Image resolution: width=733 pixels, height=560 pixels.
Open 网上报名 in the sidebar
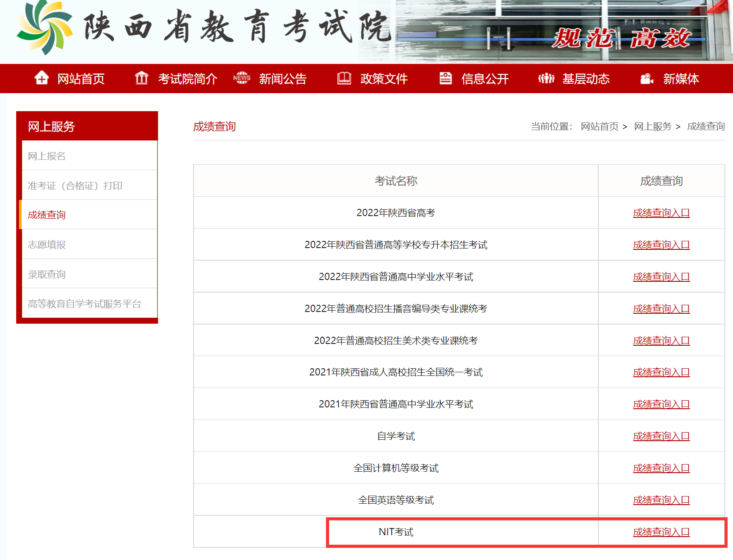click(x=47, y=156)
